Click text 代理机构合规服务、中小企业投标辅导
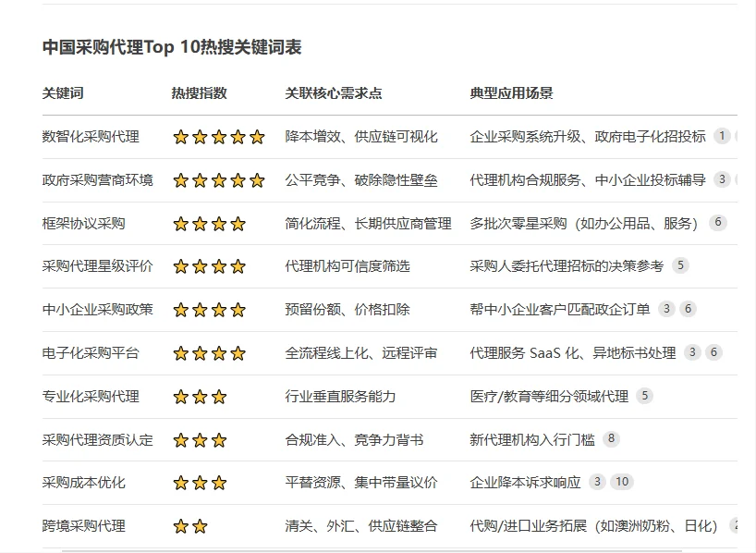The height and width of the screenshot is (553, 756). coord(588,180)
